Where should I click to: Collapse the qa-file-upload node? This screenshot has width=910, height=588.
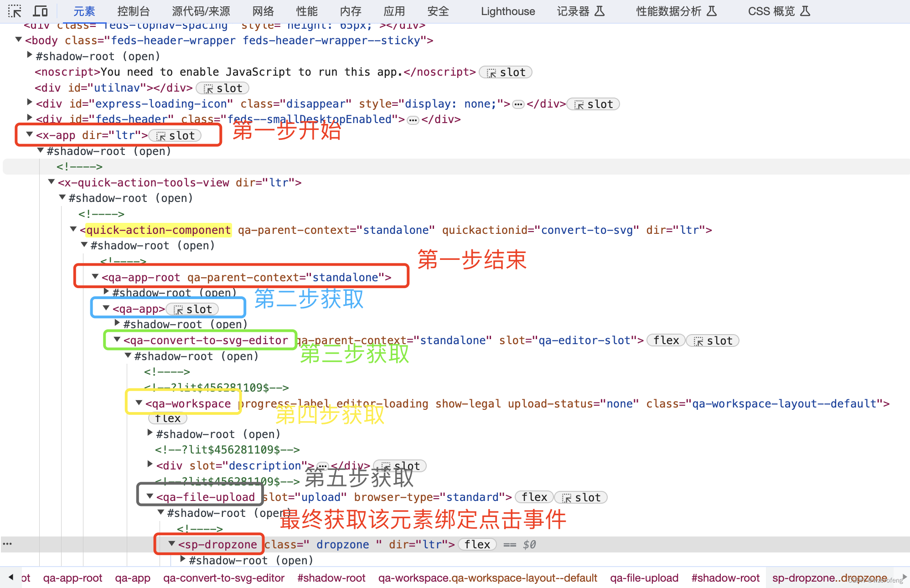150,496
